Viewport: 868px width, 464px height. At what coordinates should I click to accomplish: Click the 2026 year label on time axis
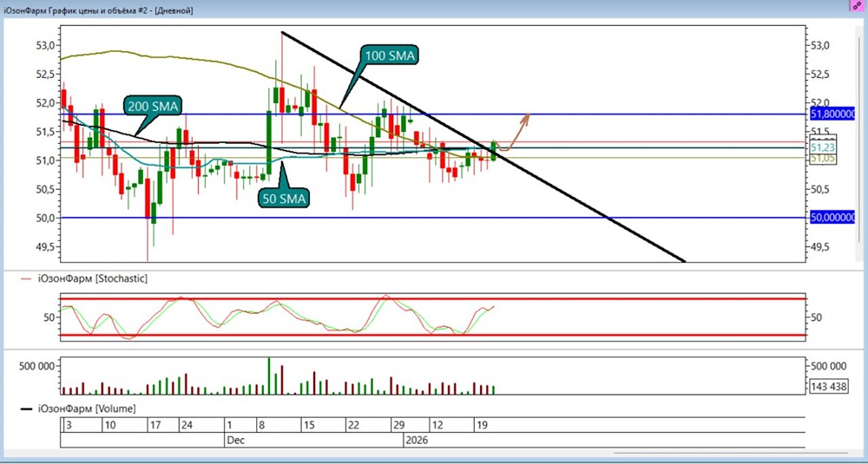click(x=416, y=441)
